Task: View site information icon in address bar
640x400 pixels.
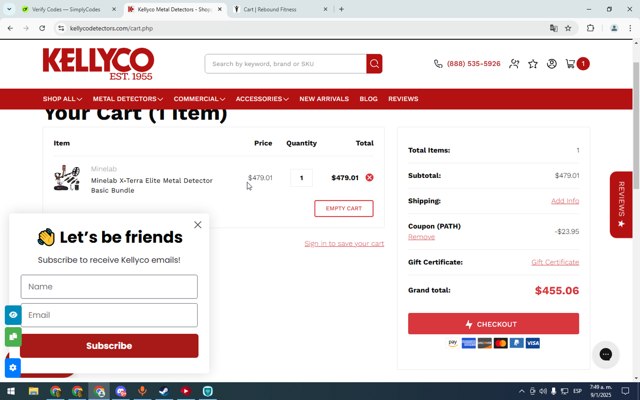Action: point(61,28)
